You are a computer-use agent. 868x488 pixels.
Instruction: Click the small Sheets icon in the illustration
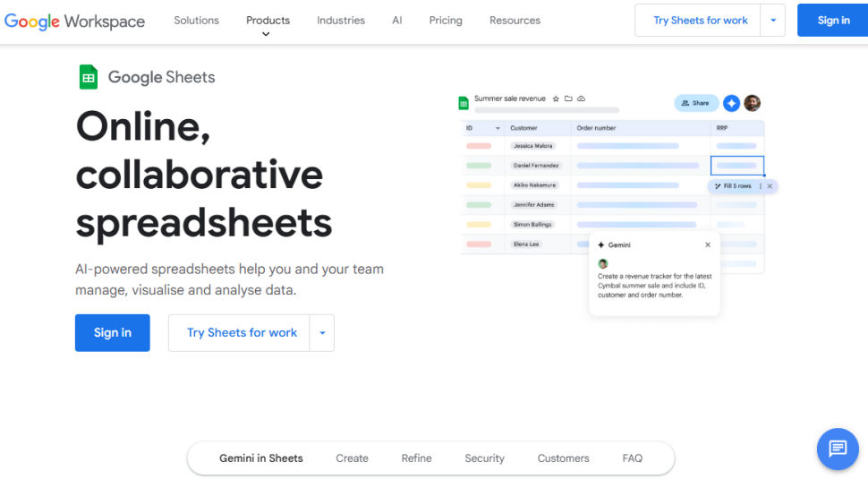tap(464, 103)
